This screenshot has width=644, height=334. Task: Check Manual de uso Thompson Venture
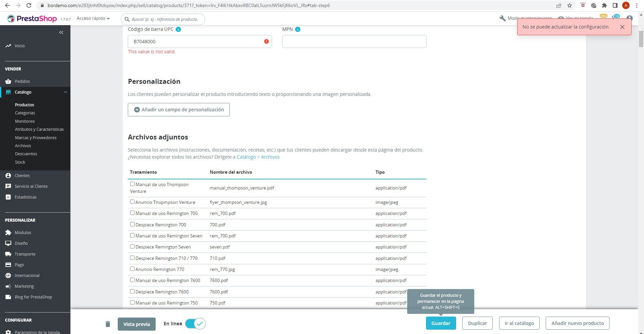[x=132, y=184]
